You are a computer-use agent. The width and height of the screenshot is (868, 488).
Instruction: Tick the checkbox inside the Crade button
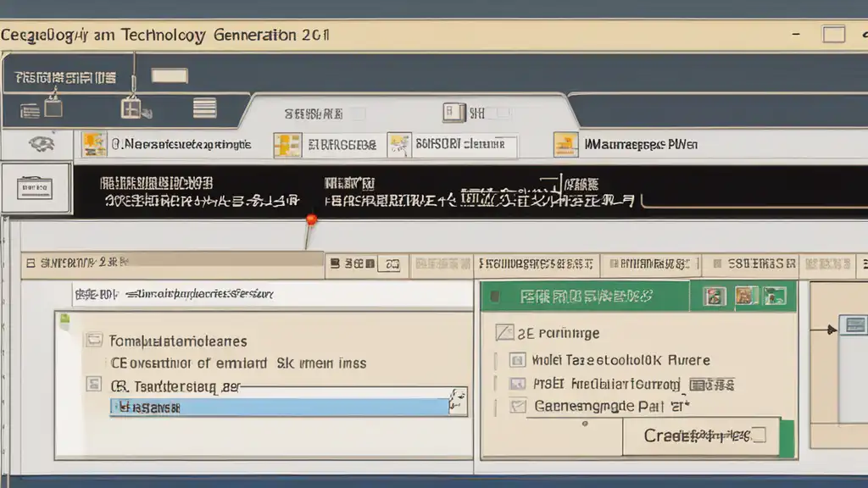tap(759, 435)
